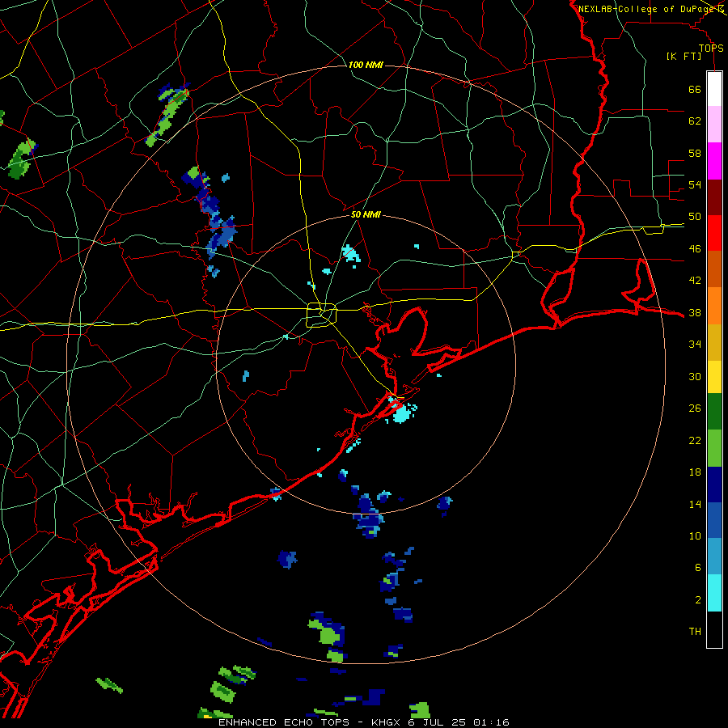728x728 pixels.
Task: Click the '[K FT]' units label
Action: click(x=684, y=56)
